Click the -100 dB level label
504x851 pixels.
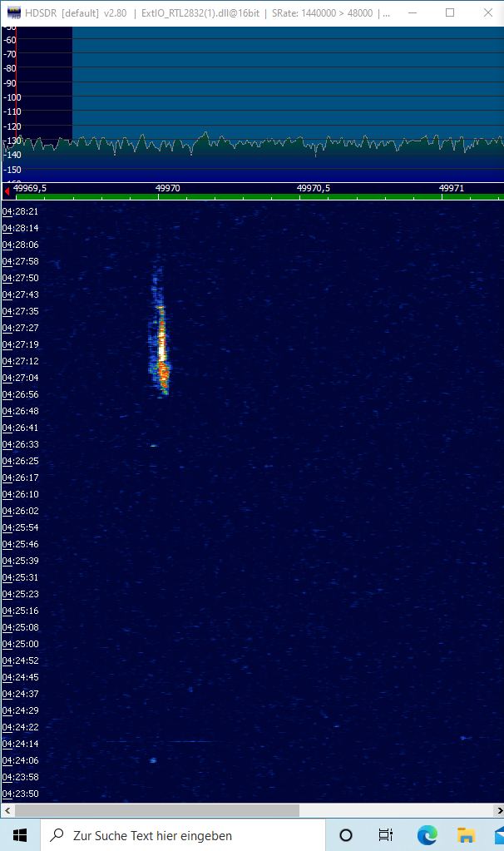pos(12,97)
